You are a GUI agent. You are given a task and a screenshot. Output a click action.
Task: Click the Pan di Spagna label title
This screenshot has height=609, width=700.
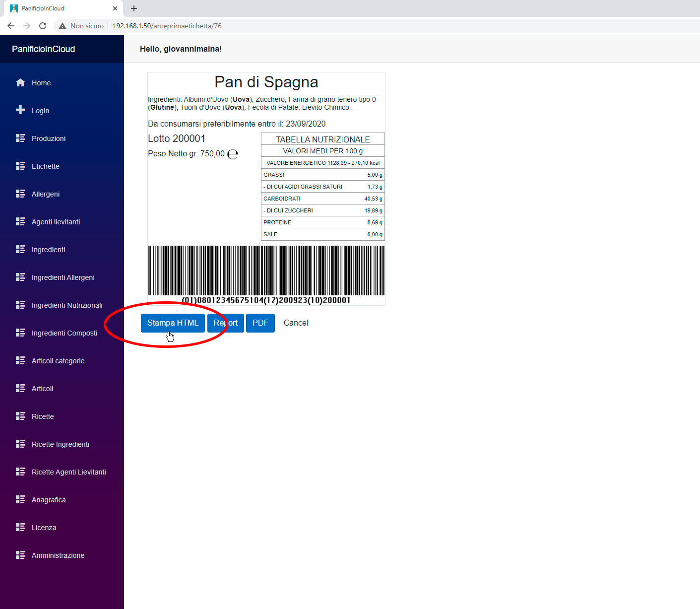coord(266,82)
